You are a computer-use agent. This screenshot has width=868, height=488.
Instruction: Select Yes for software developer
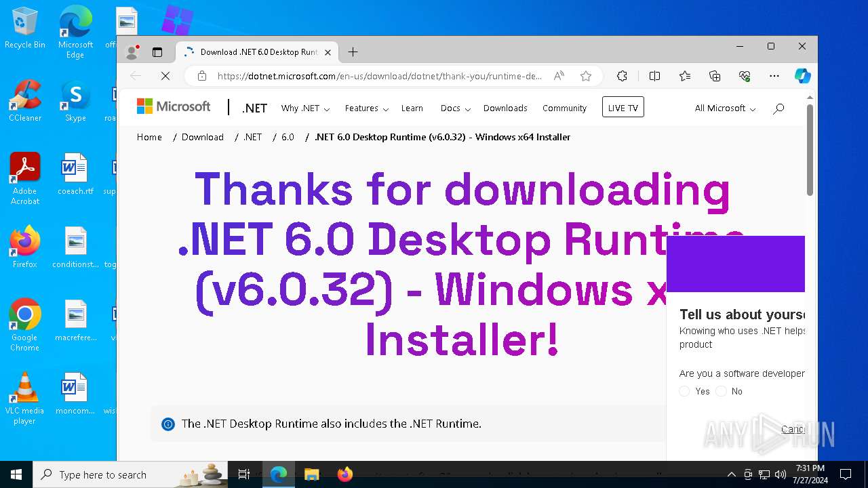click(684, 391)
